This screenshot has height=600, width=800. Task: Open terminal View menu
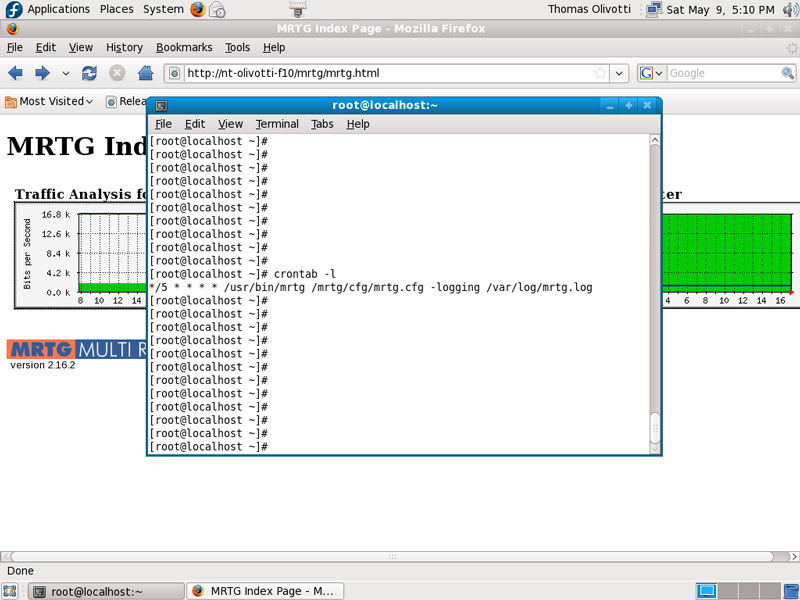tap(230, 124)
